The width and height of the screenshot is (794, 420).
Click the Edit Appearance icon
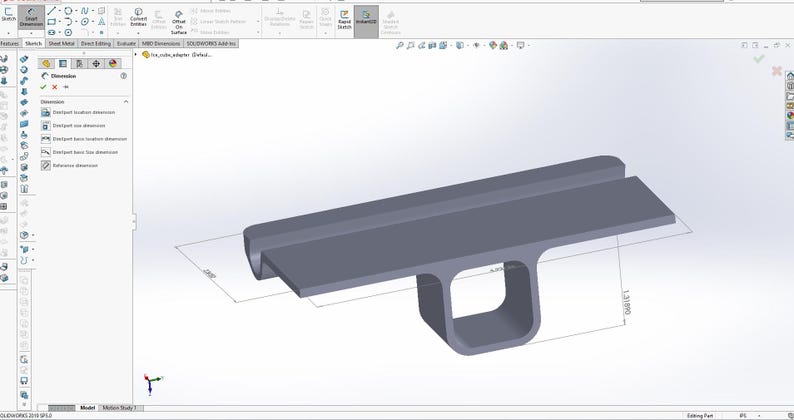(493, 46)
